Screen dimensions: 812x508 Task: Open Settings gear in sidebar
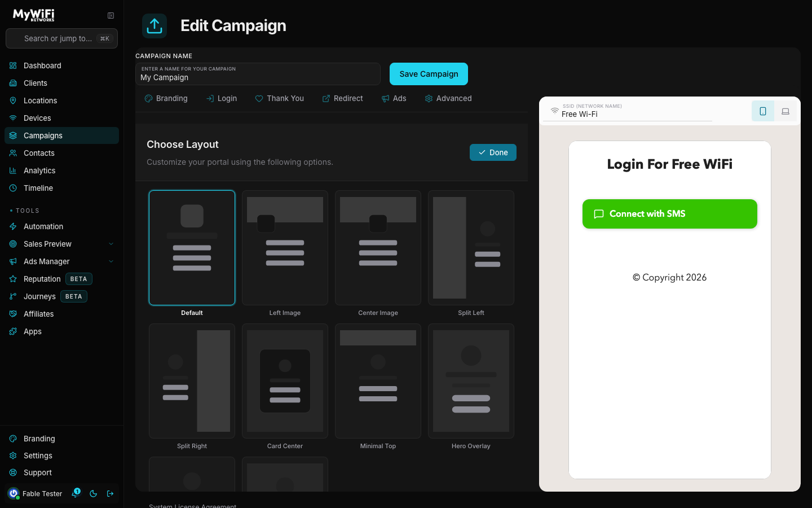click(x=13, y=456)
